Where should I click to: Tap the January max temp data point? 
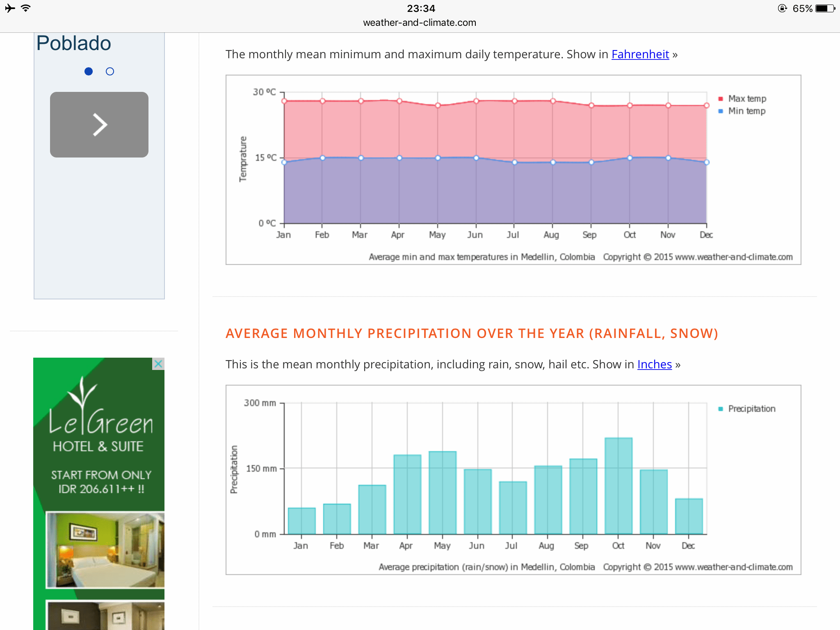(284, 101)
